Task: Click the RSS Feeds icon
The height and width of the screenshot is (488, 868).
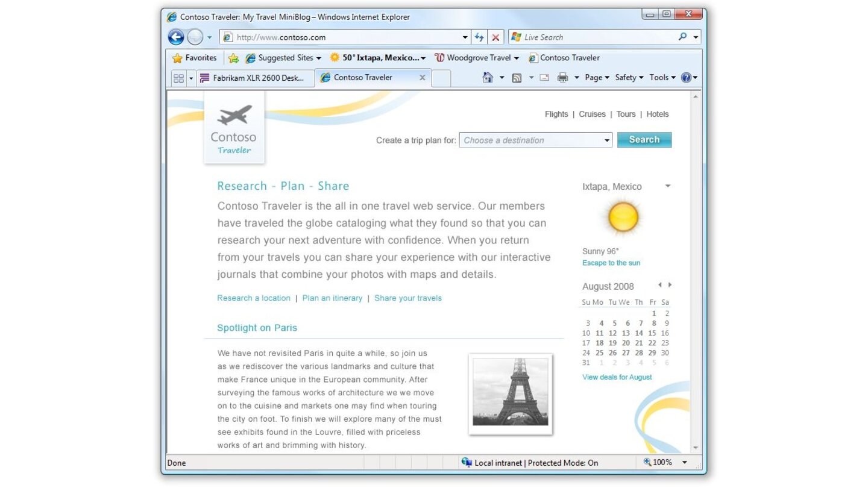Action: pos(517,78)
